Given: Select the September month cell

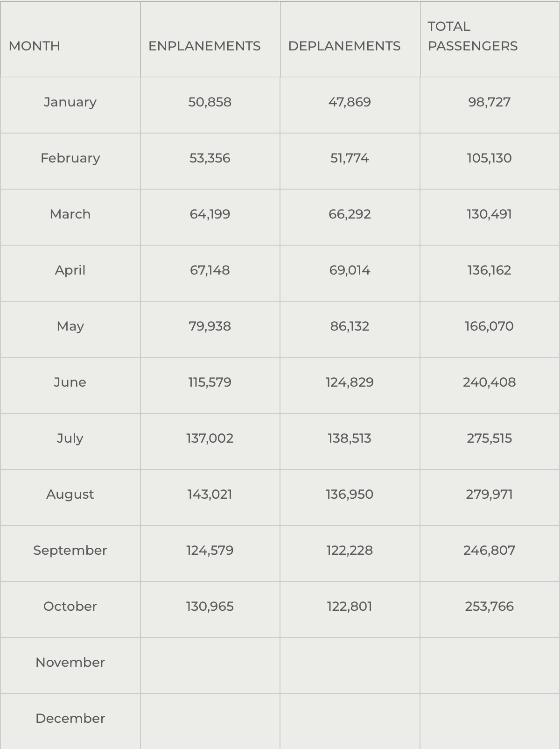Looking at the screenshot, I should pyautogui.click(x=70, y=551).
